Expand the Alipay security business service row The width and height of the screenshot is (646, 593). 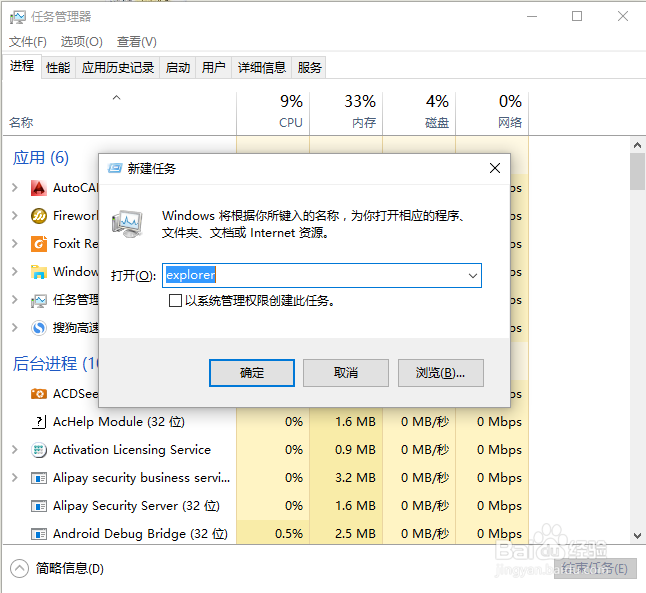[x=15, y=478]
